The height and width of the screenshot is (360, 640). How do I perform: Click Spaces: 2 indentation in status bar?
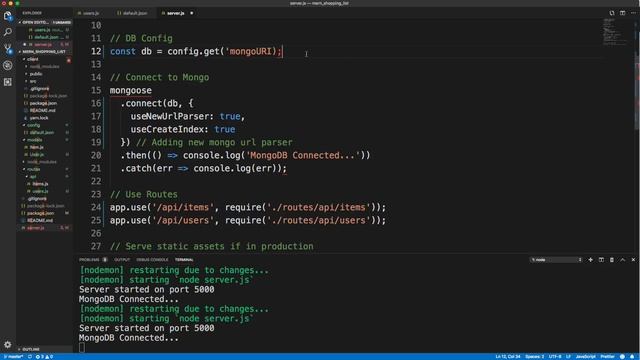(534, 357)
